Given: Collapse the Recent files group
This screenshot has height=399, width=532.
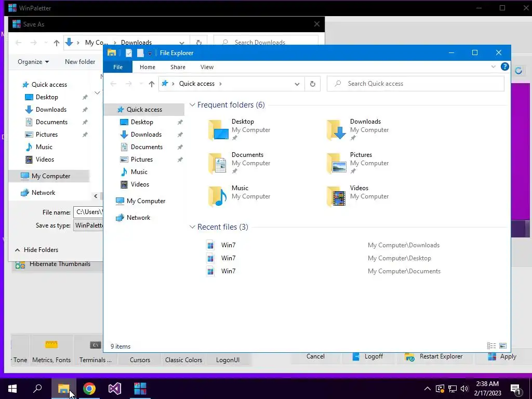Looking at the screenshot, I should click(x=192, y=227).
